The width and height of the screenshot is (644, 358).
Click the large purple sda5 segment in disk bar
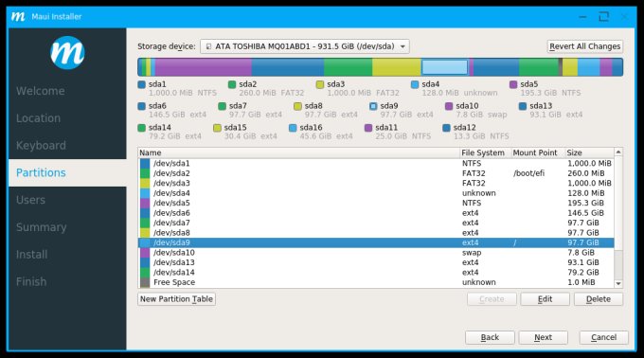204,67
